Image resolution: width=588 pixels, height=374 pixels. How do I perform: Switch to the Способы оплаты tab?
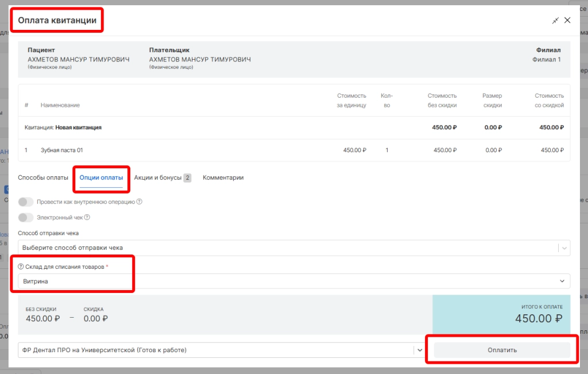43,178
